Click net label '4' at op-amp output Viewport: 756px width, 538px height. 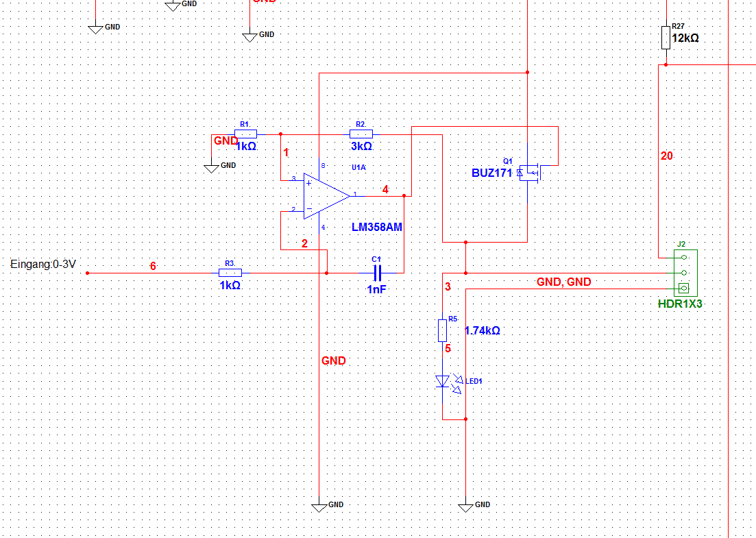pyautogui.click(x=385, y=189)
